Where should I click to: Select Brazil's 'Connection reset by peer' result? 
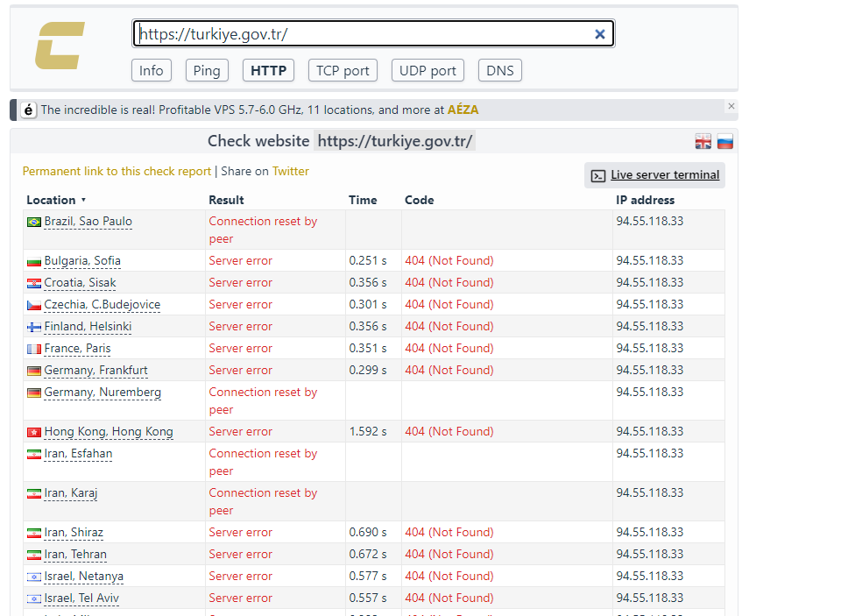[263, 230]
